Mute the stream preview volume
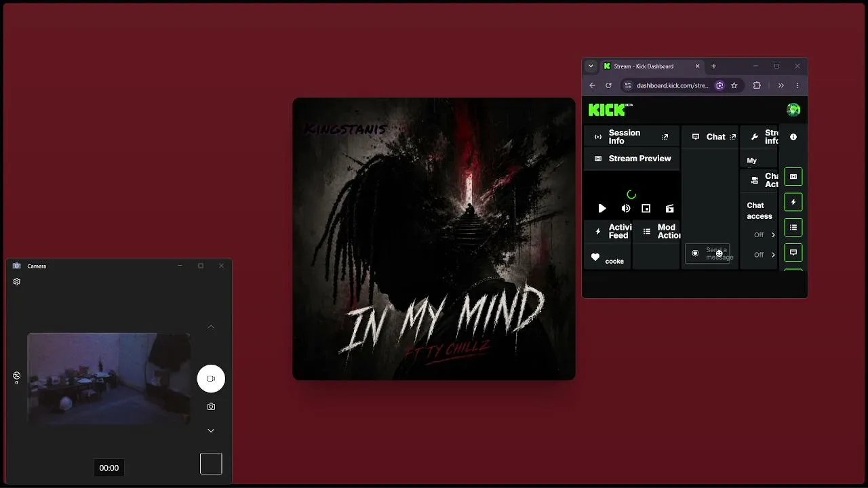The image size is (868, 488). click(x=626, y=209)
